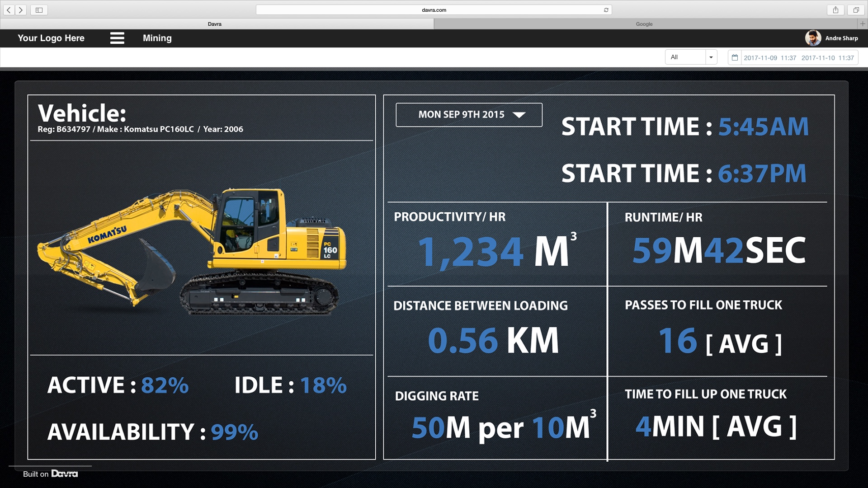Screen dimensions: 868x488
Task: Open the calendar icon beside date range
Action: click(x=735, y=57)
